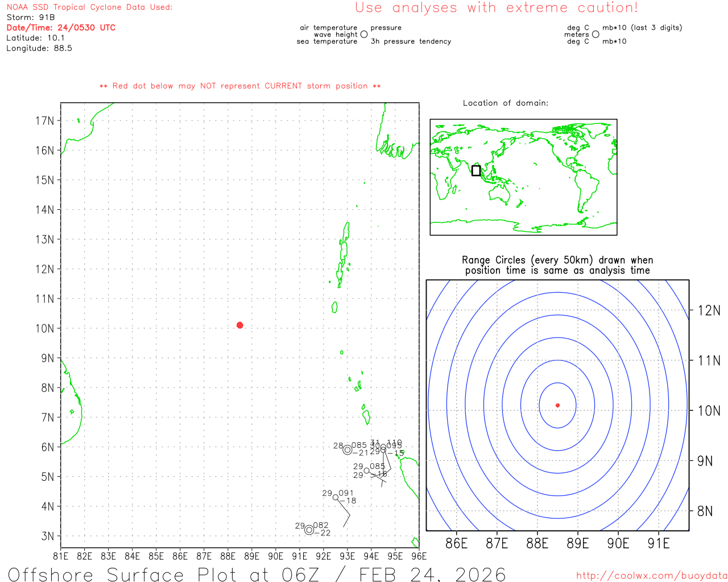Click the 'Location of domain:' label
728x582 pixels.
tap(506, 103)
